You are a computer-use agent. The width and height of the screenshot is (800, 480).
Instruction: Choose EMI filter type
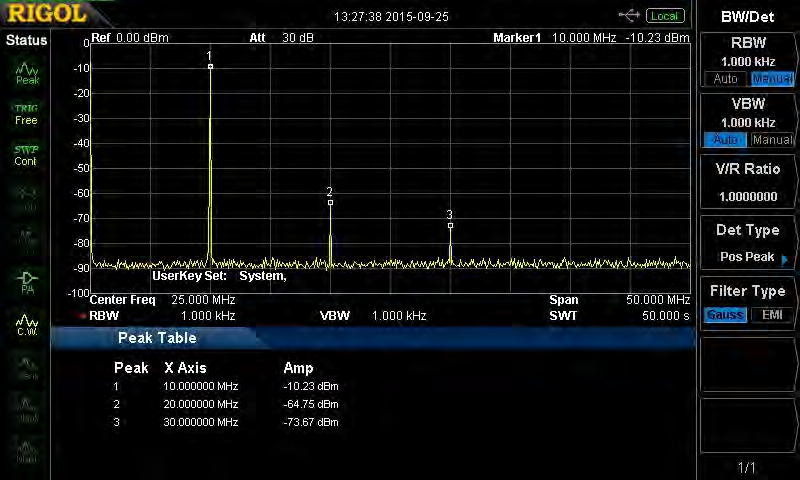(x=772, y=315)
